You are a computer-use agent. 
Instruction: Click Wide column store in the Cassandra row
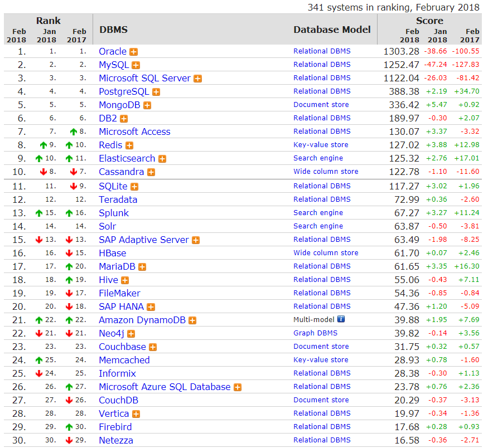(x=326, y=171)
